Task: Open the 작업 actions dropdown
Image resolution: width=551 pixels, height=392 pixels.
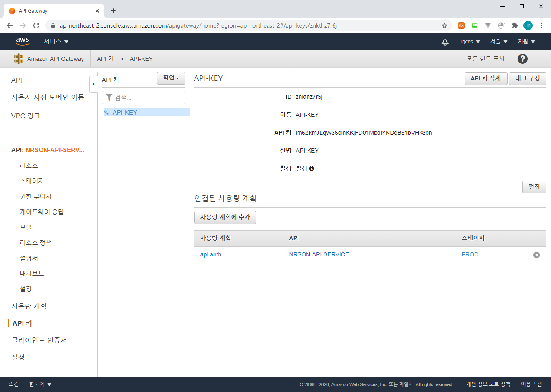Action: pyautogui.click(x=171, y=78)
